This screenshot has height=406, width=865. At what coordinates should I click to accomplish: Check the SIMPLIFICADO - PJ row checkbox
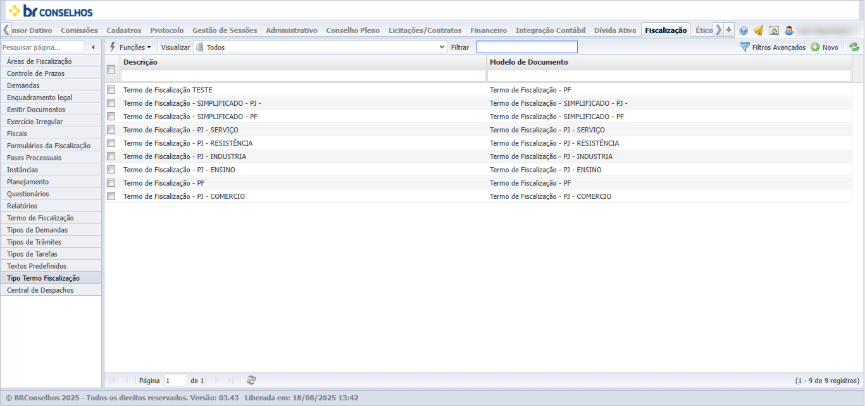111,103
